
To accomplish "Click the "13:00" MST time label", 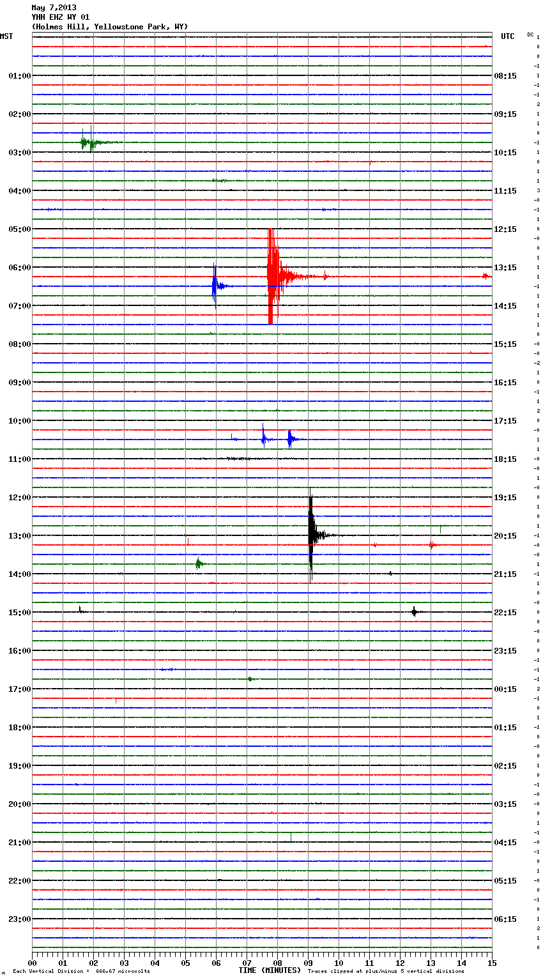I will click(x=19, y=535).
